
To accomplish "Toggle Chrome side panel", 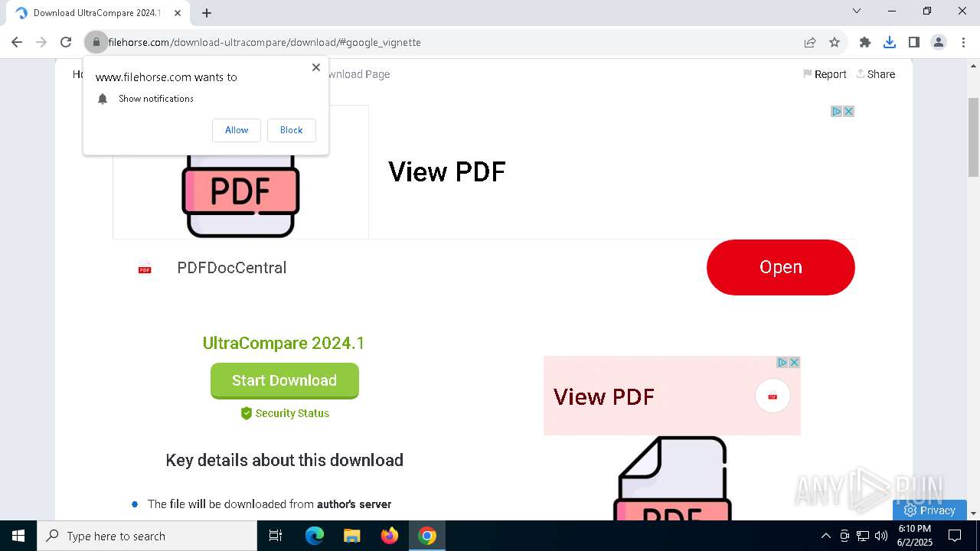I will tap(914, 42).
